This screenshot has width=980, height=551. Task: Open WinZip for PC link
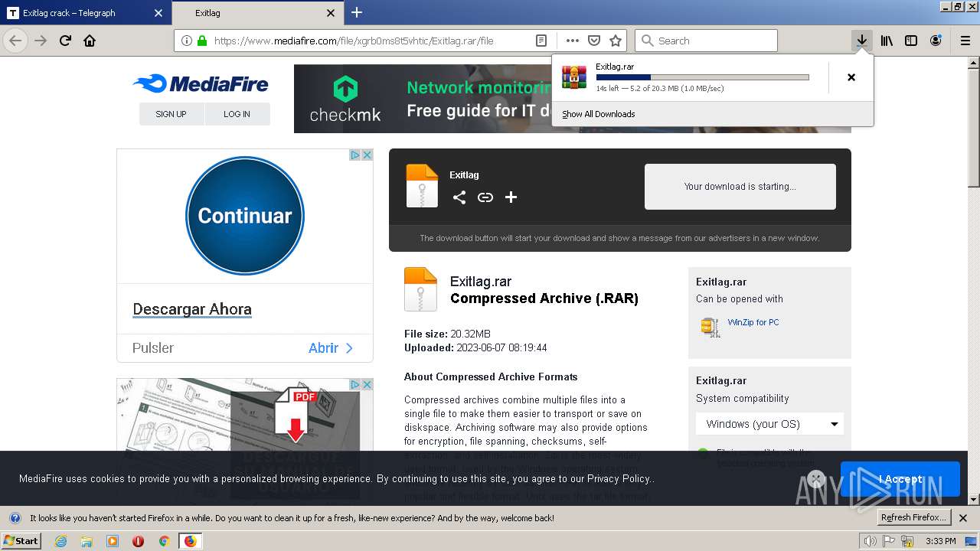coord(753,322)
